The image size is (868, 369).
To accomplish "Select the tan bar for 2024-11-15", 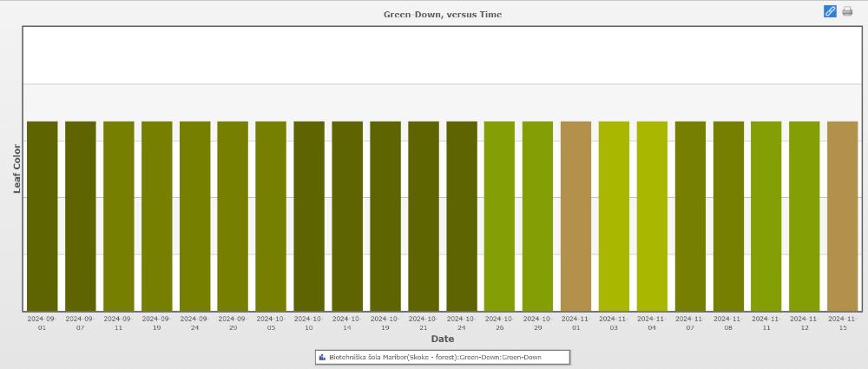I will 842,215.
